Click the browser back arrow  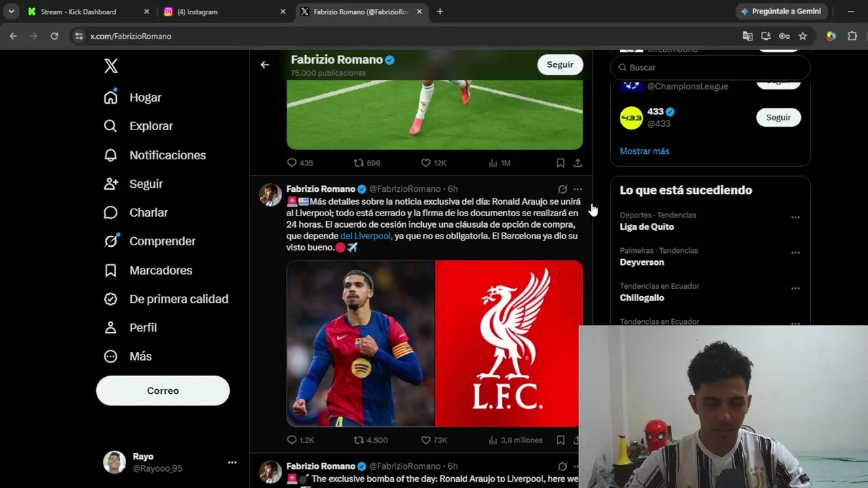point(13,36)
